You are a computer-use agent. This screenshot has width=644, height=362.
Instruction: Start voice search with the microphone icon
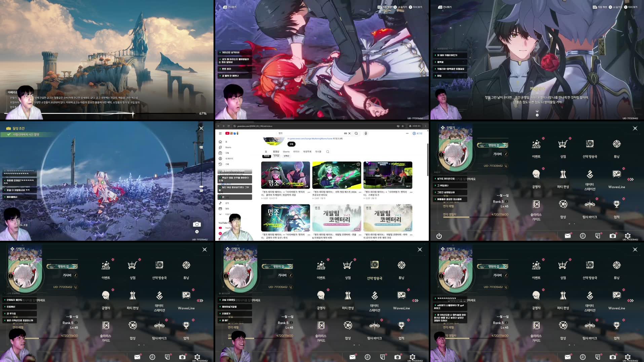(366, 133)
